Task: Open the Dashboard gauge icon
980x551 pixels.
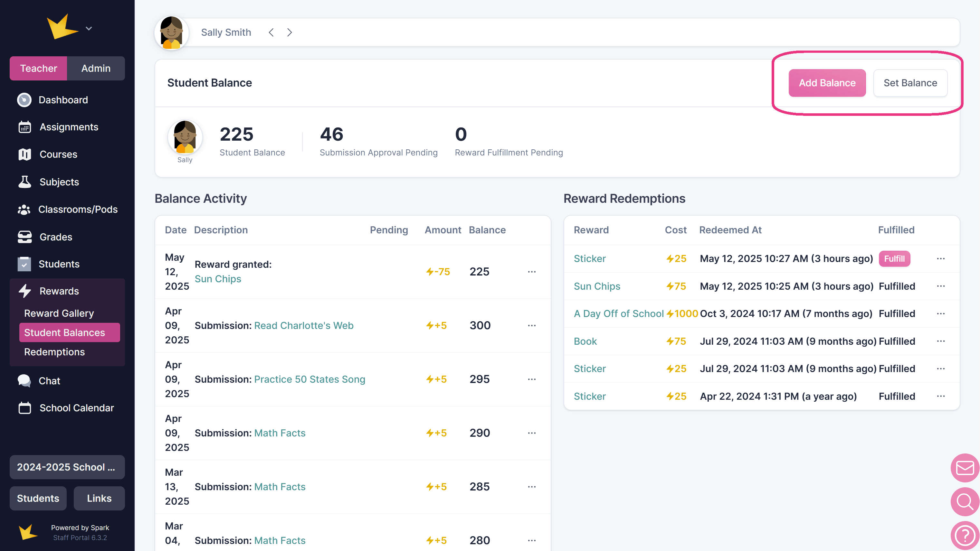Action: [24, 100]
